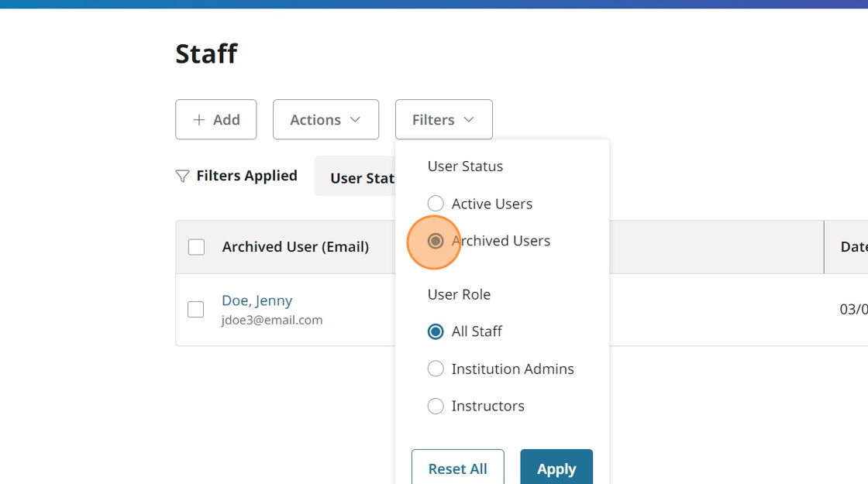Click the User Status applied filter chip
This screenshot has width=868, height=484.
358,177
